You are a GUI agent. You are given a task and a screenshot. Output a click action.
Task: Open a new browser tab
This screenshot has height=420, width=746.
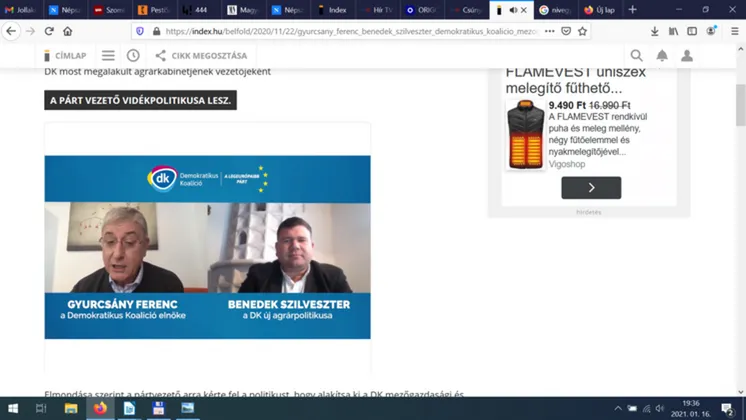click(632, 10)
